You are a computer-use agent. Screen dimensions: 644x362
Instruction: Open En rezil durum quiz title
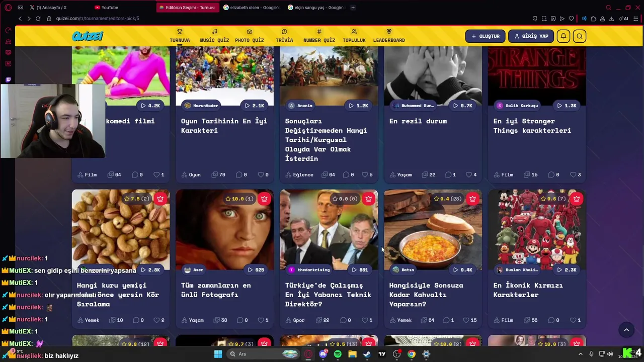coord(418,121)
